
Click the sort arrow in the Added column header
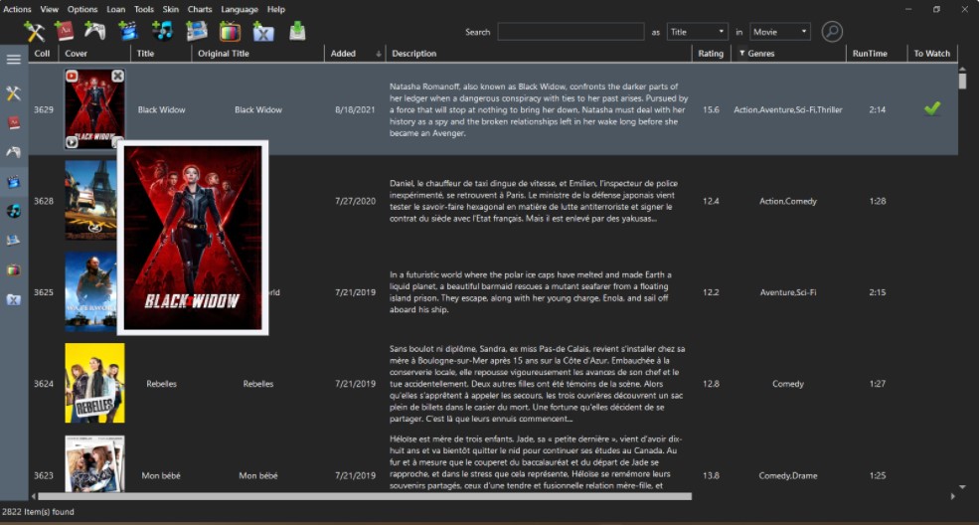[378, 54]
